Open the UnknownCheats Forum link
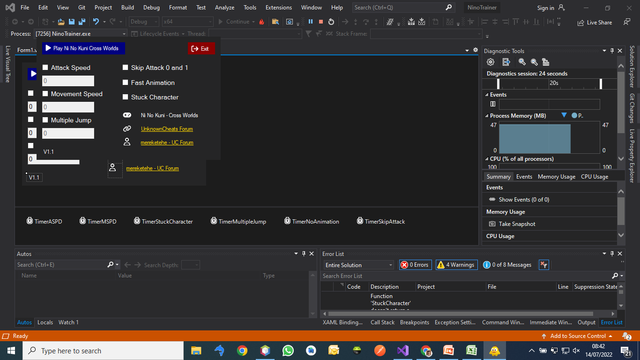Image resolution: width=640 pixels, height=360 pixels. (x=167, y=129)
